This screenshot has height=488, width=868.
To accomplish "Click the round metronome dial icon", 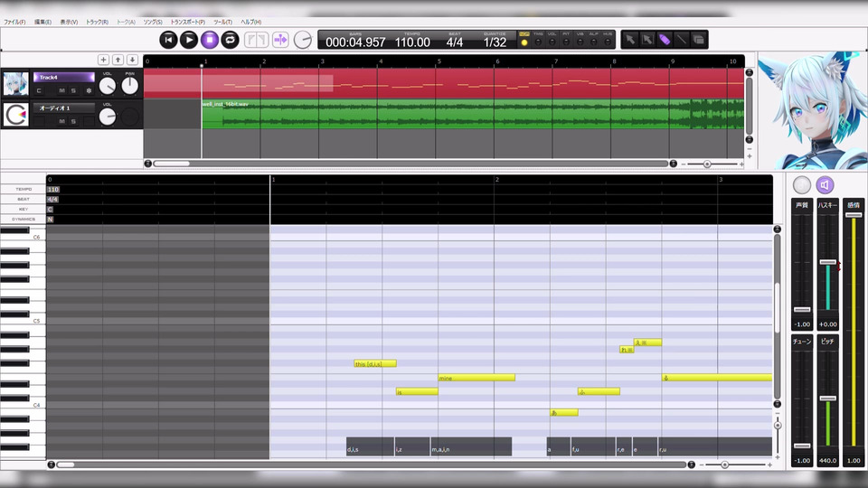I will click(x=303, y=40).
